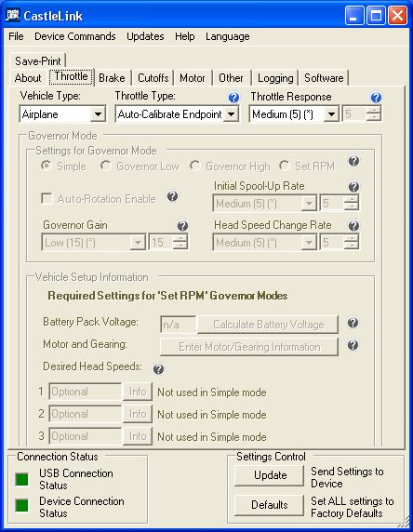Click Info button for head speed 3
The height and width of the screenshot is (532, 413).
point(138,436)
